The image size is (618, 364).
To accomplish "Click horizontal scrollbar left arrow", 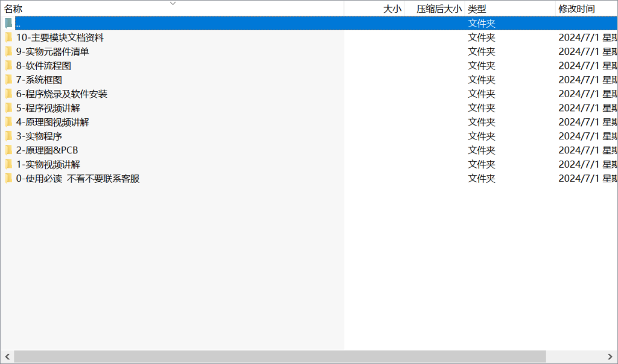I will click(x=6, y=357).
